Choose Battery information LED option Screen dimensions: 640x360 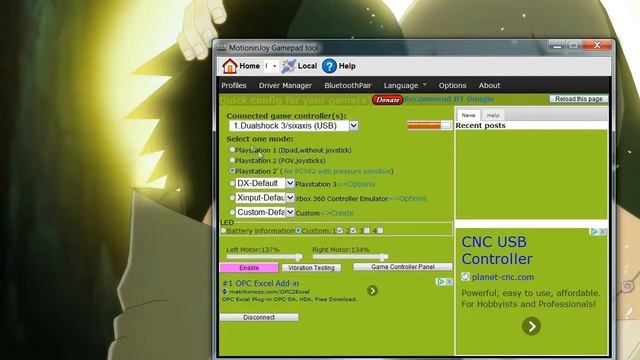click(223, 231)
